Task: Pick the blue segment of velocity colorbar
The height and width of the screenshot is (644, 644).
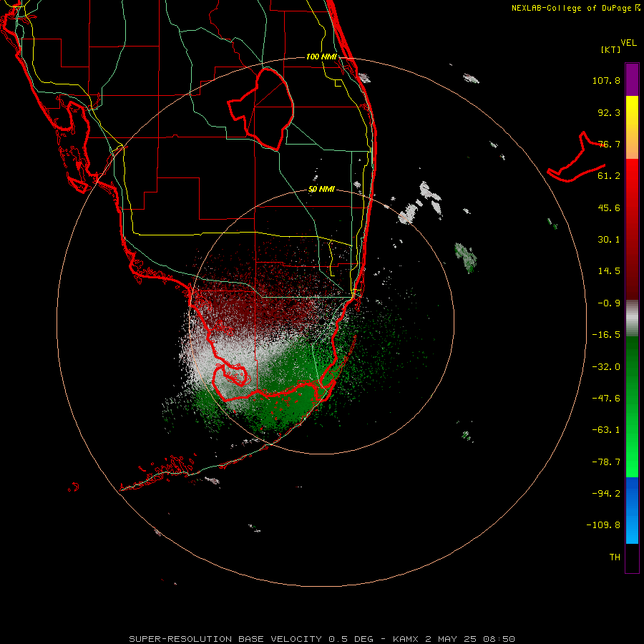Action: tap(632, 510)
